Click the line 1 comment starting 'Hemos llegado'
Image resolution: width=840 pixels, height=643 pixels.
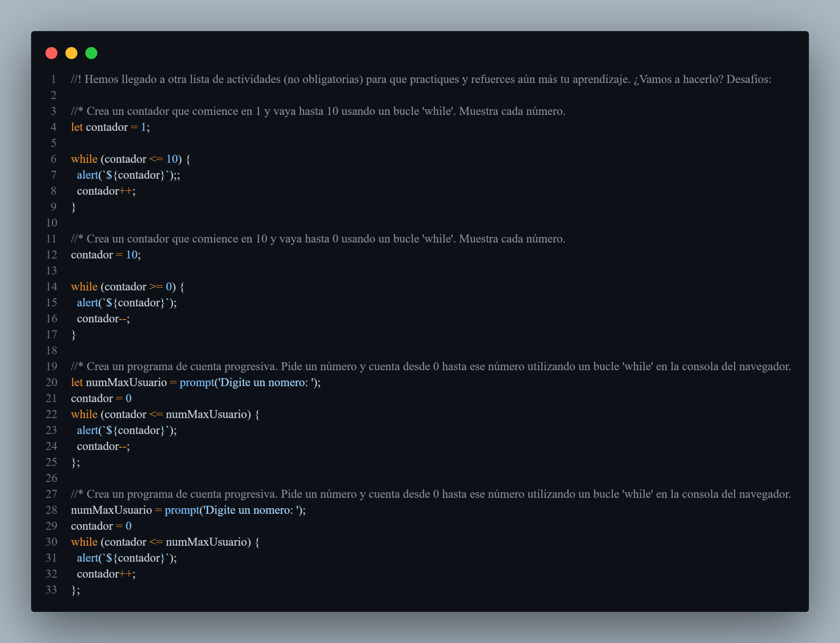click(421, 79)
